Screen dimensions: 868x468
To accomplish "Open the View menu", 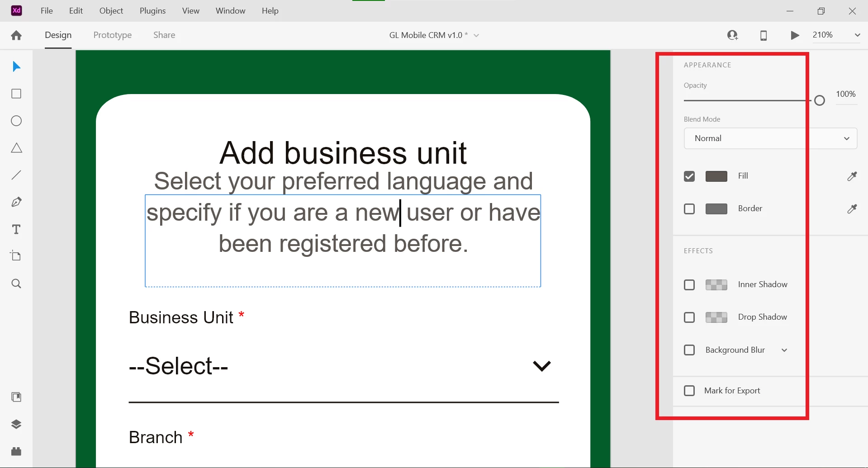I will click(191, 10).
